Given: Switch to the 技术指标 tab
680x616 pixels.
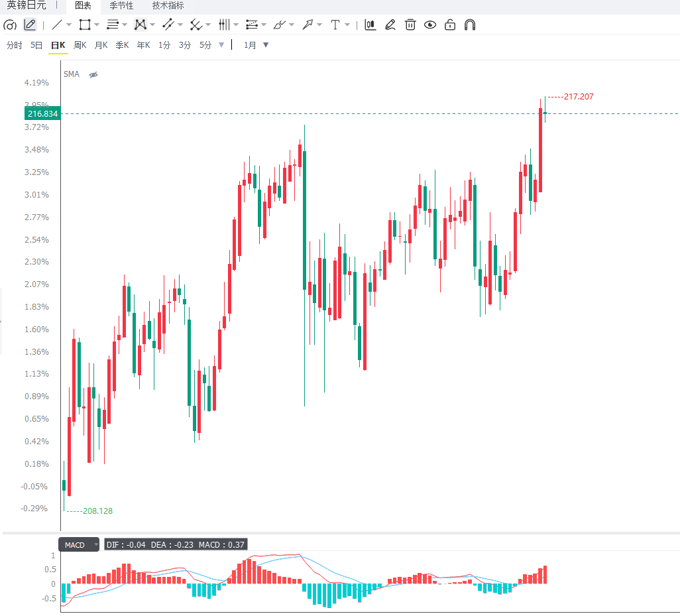Looking at the screenshot, I should pos(168,6).
